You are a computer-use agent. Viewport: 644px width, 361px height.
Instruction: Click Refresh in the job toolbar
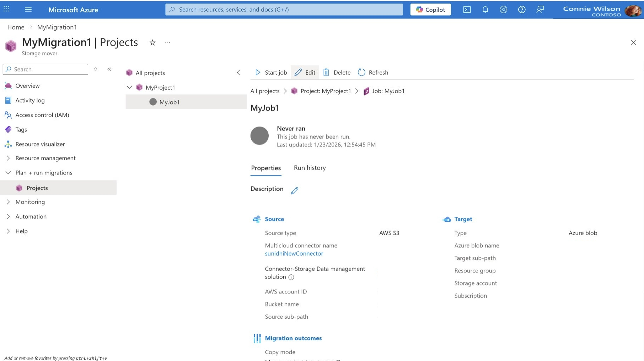click(x=373, y=72)
